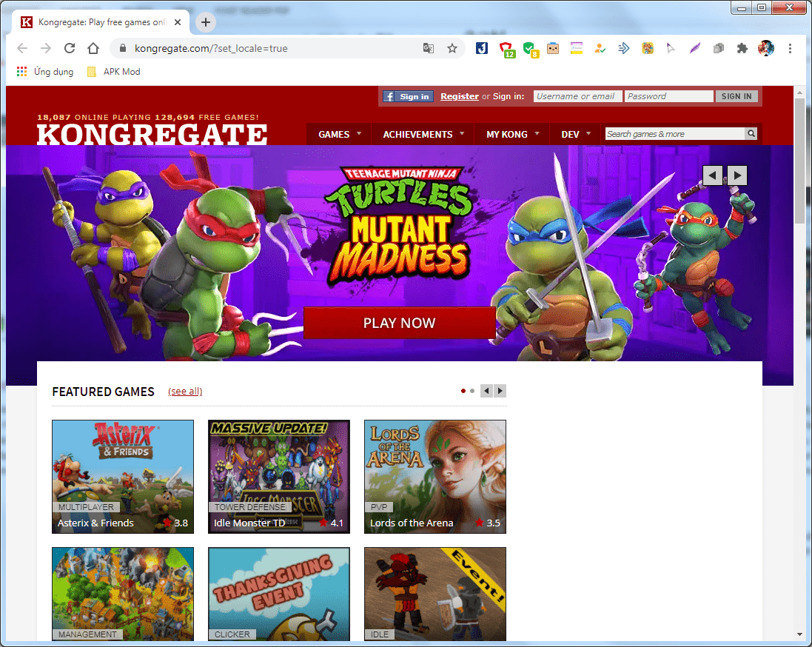812x647 pixels.
Task: Open the MANAGEMENT game thumbnail
Action: [123, 594]
